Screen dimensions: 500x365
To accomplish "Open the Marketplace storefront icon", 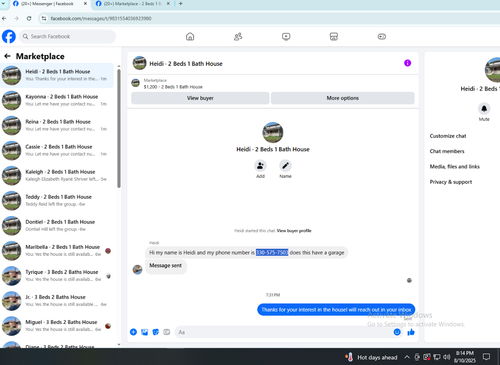I will click(x=334, y=36).
